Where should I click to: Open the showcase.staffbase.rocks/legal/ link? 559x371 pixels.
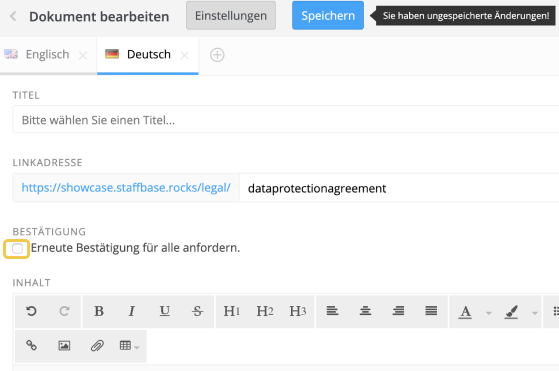click(126, 187)
